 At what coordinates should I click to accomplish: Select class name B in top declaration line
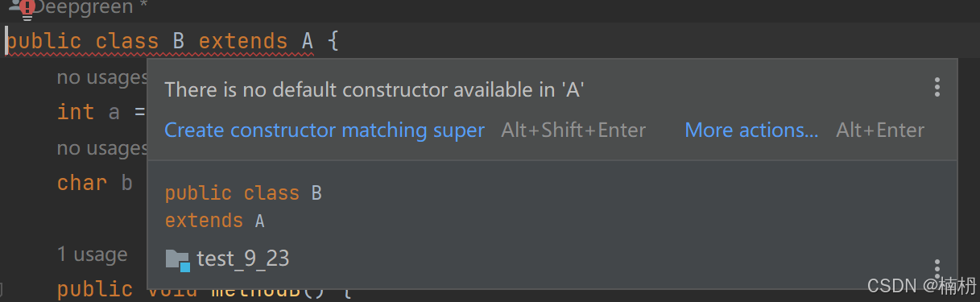point(179,40)
